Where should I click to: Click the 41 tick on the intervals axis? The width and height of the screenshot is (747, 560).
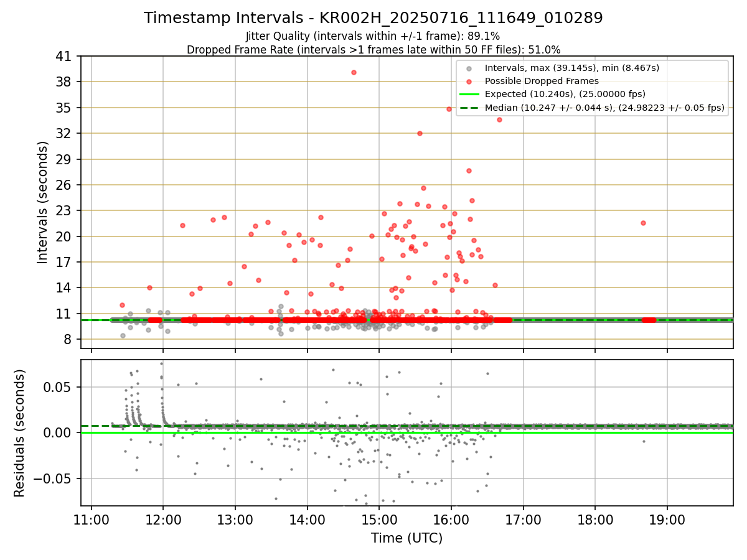[x=63, y=57]
